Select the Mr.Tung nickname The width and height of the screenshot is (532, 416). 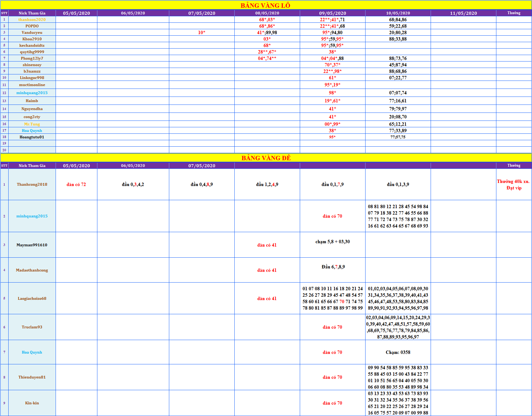click(32, 124)
